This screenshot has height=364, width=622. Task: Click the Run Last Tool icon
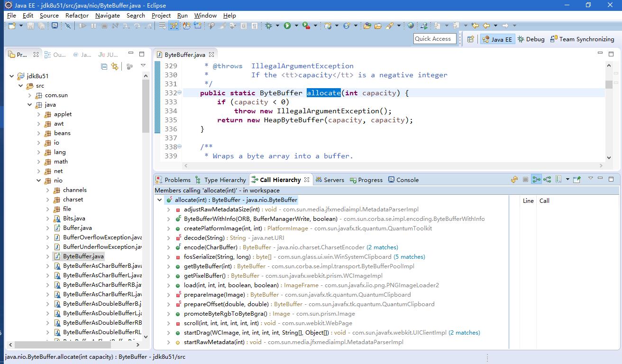pyautogui.click(x=305, y=26)
